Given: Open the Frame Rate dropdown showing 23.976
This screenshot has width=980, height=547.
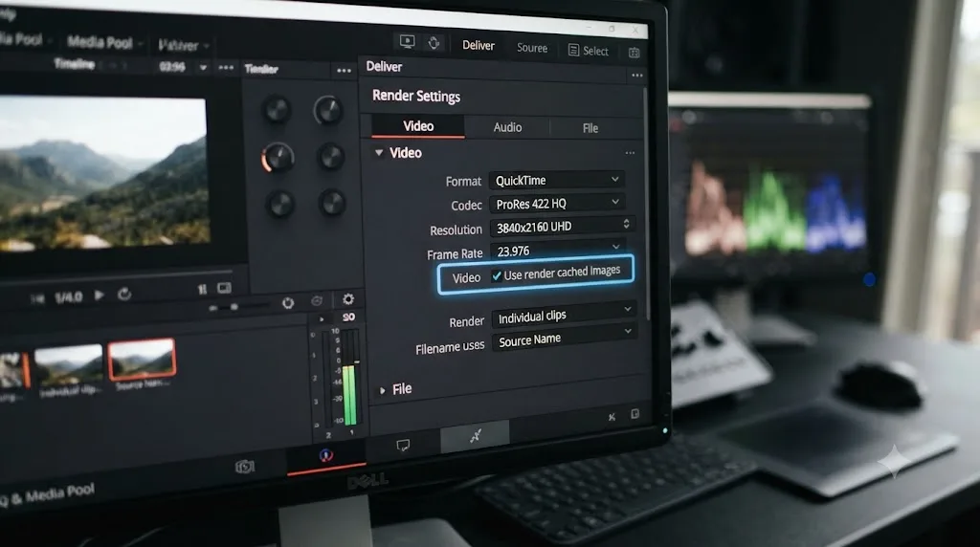Looking at the screenshot, I should coord(558,250).
